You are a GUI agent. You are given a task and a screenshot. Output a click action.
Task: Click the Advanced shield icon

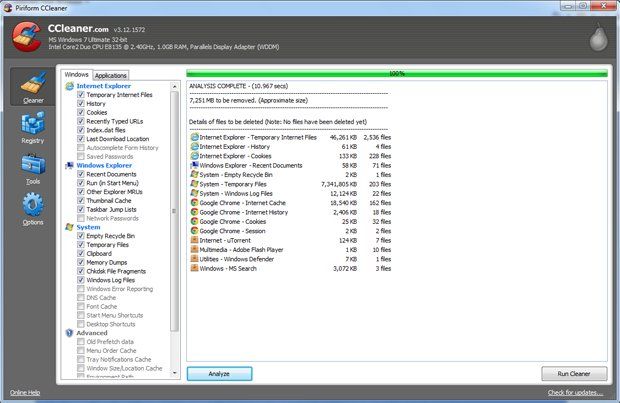pos(70,333)
